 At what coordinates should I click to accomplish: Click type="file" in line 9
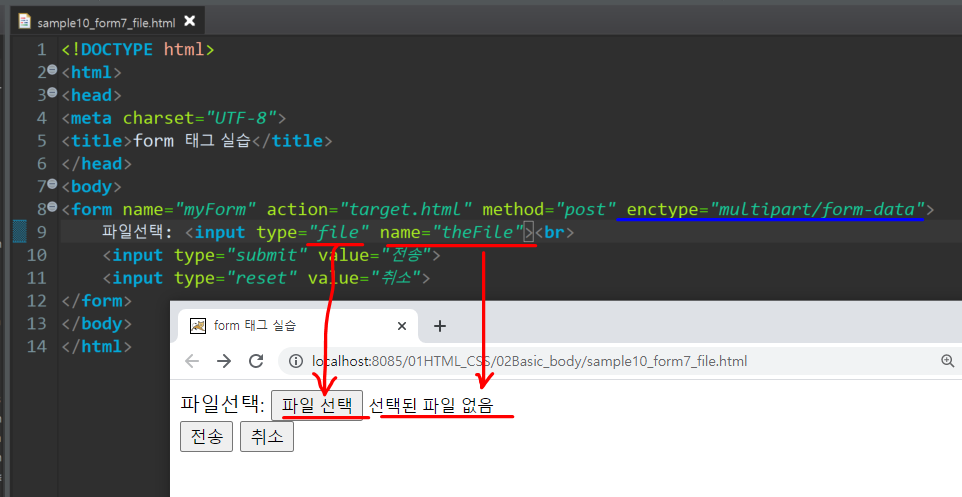click(313, 232)
